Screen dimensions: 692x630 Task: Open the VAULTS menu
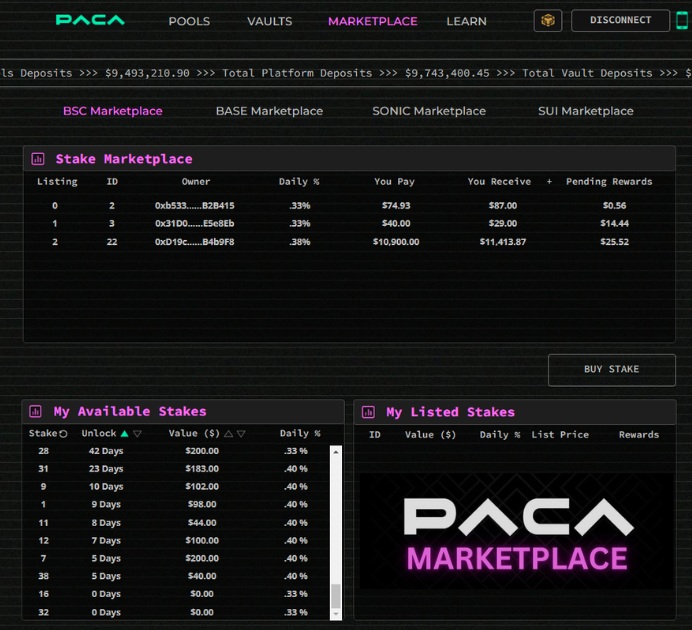point(269,21)
